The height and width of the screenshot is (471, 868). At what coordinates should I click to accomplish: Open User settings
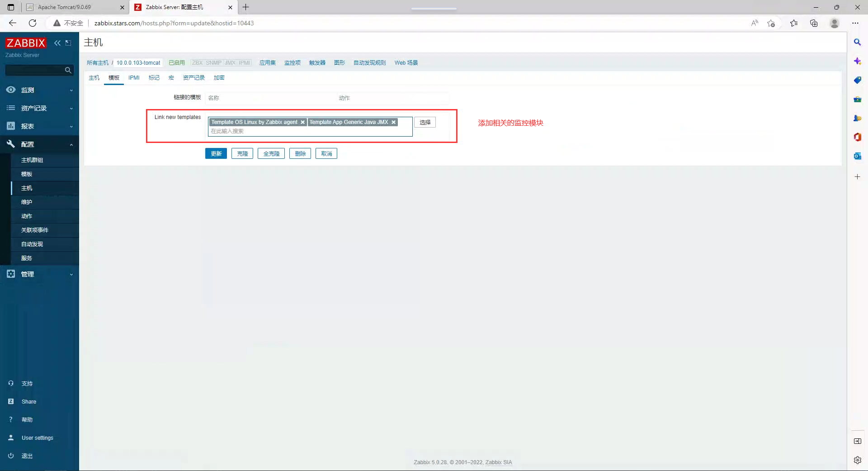[38, 438]
